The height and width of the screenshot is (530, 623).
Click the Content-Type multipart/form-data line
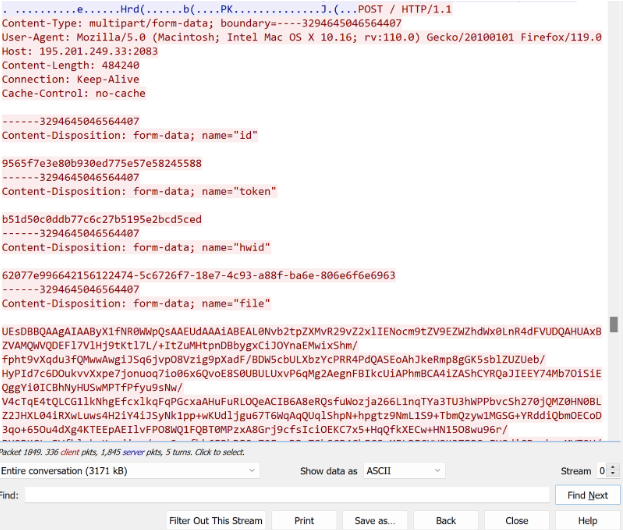(x=201, y=23)
